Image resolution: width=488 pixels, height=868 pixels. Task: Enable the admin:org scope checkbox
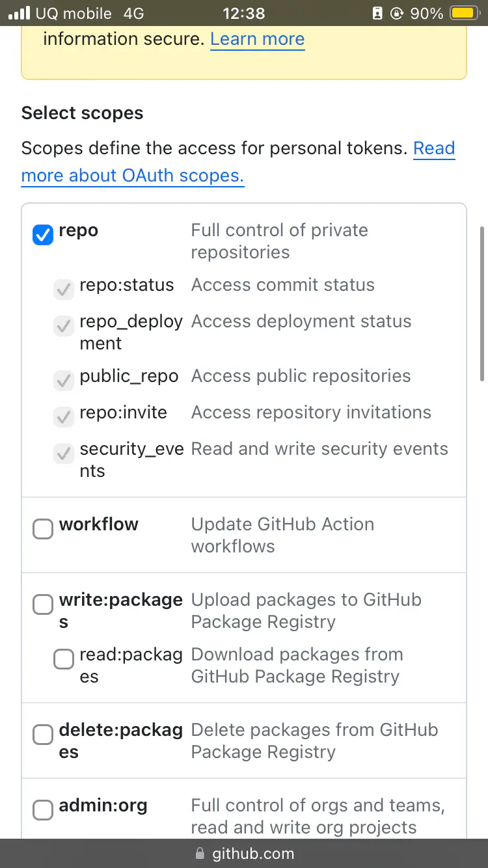43,810
